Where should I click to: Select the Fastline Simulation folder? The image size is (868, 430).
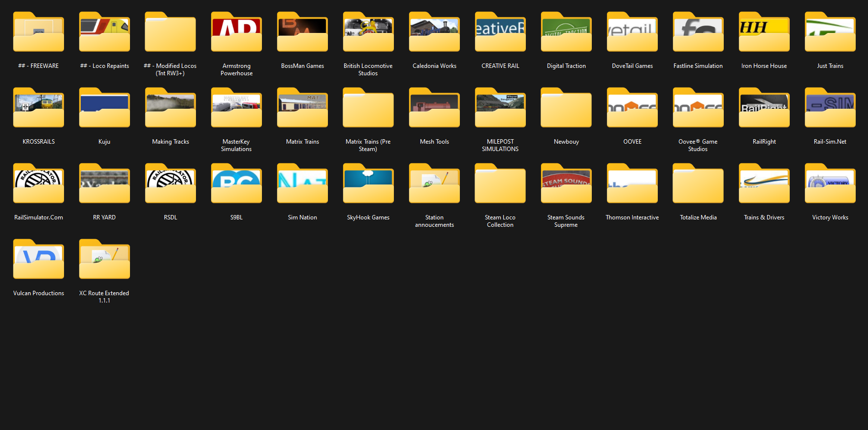tap(698, 32)
